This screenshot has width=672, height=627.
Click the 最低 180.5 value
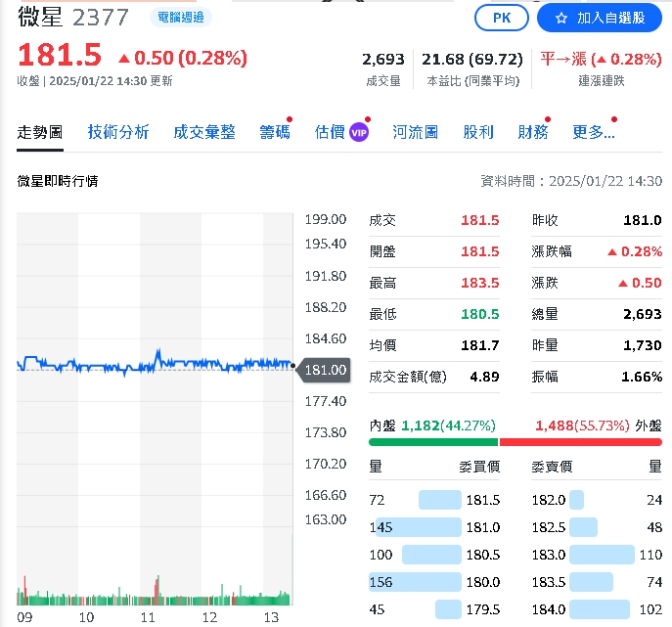point(480,314)
